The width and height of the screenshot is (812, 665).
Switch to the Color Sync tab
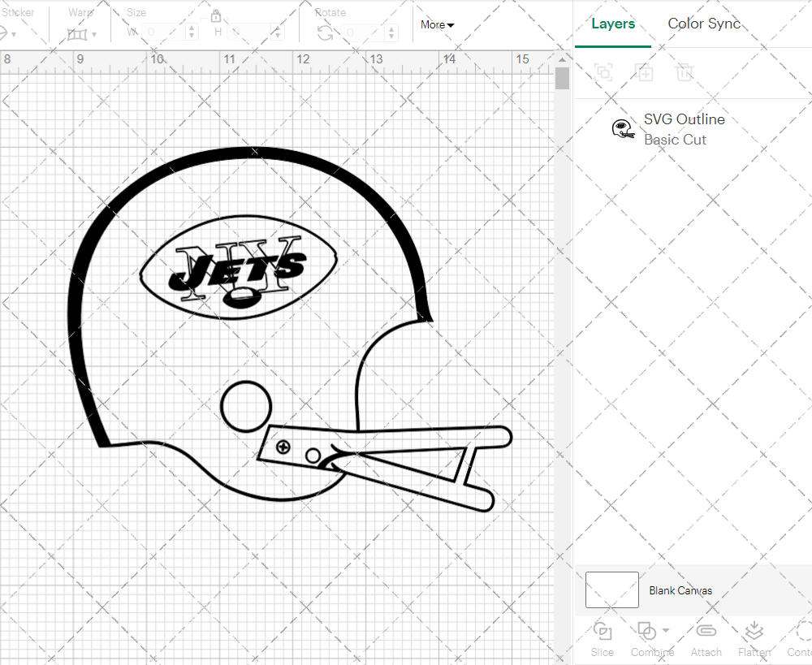(x=704, y=24)
